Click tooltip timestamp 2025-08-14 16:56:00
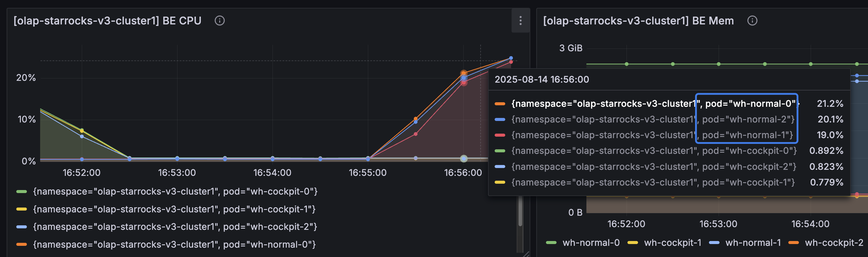868x257 pixels. coord(541,80)
